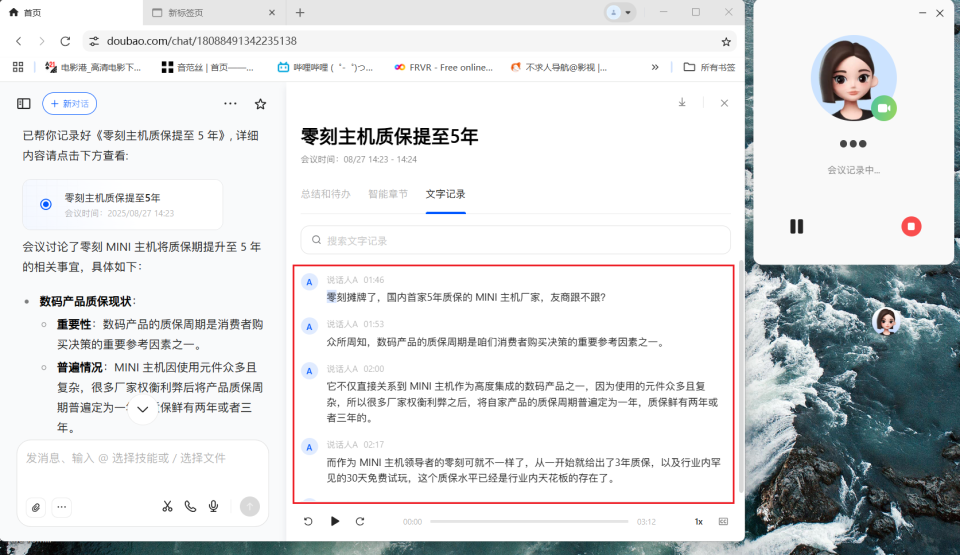Switch to the 首页 browser tab
960x555 pixels.
pos(70,13)
